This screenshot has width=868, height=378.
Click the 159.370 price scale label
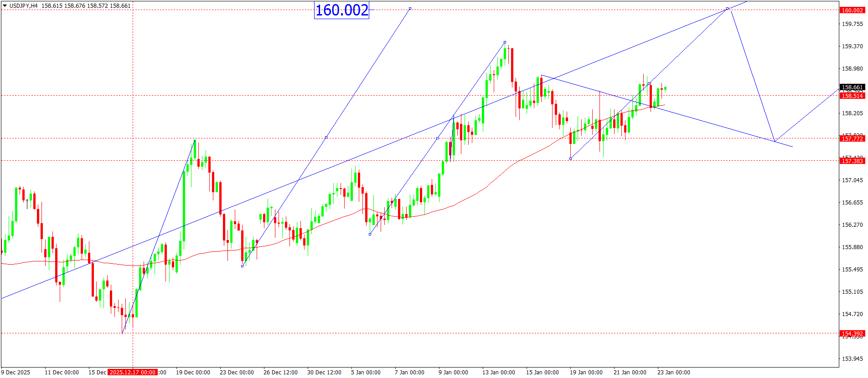coord(852,46)
